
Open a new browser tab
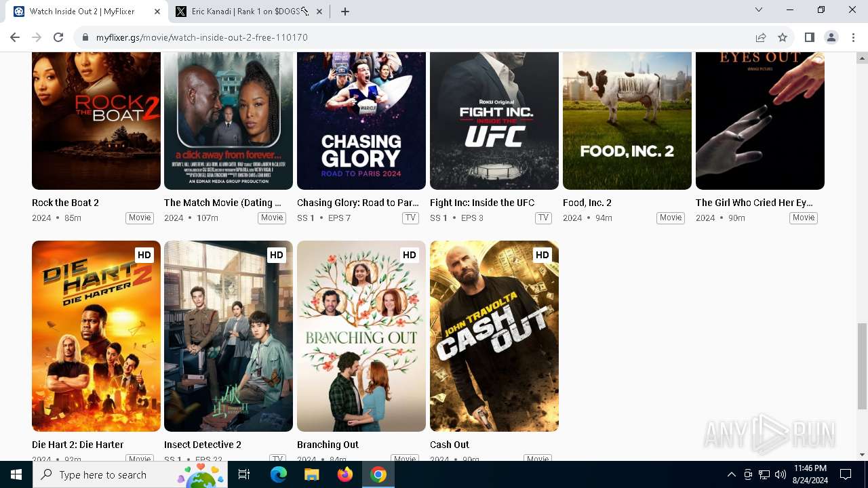click(344, 12)
